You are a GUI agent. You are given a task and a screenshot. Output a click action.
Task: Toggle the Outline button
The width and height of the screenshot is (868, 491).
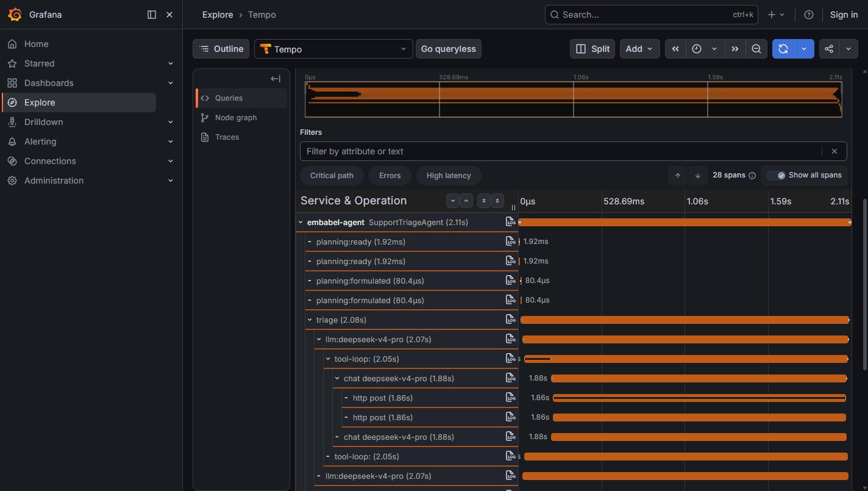click(x=221, y=49)
